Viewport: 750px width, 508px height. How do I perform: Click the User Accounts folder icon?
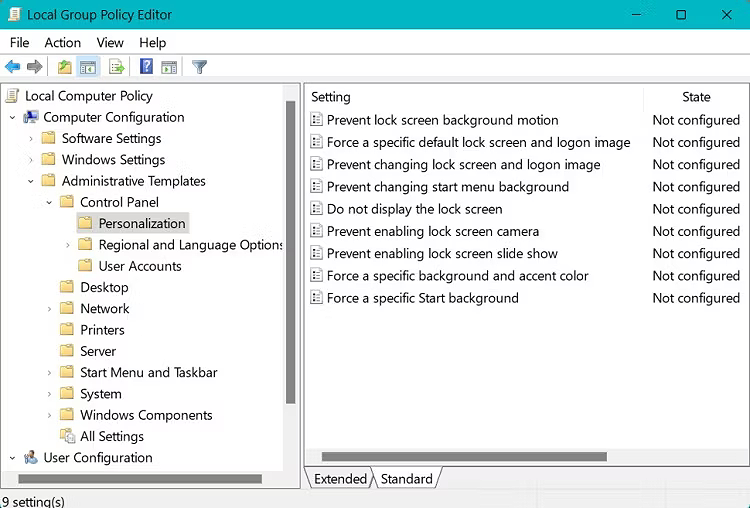pos(85,265)
